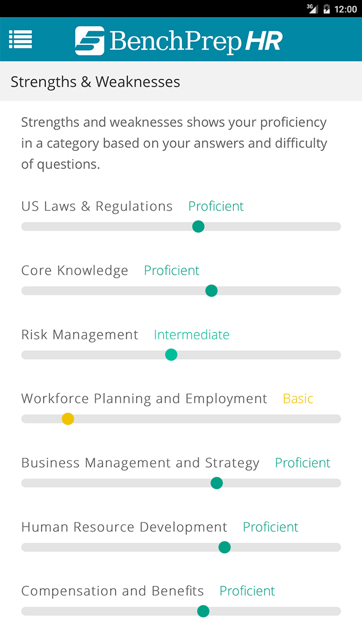Click the Compensation and Benefits slider knob

click(203, 611)
